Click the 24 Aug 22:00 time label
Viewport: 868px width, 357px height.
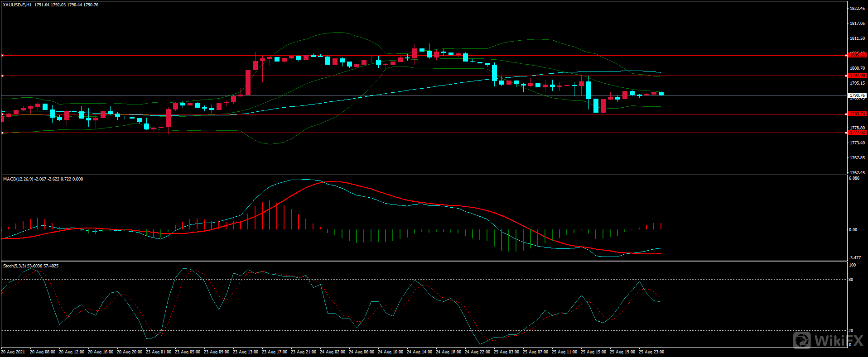coord(477,352)
